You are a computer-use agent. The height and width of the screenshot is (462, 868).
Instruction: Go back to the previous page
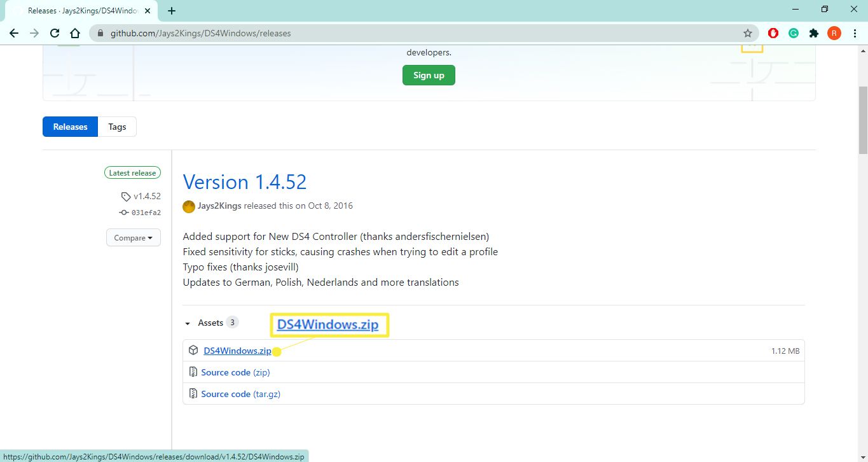(14, 33)
